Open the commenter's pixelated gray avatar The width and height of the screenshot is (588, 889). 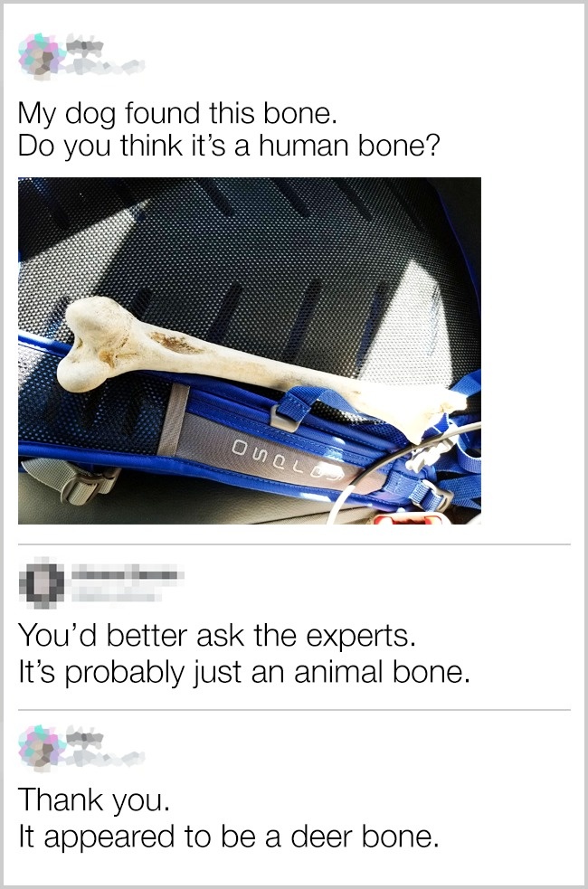click(x=41, y=582)
